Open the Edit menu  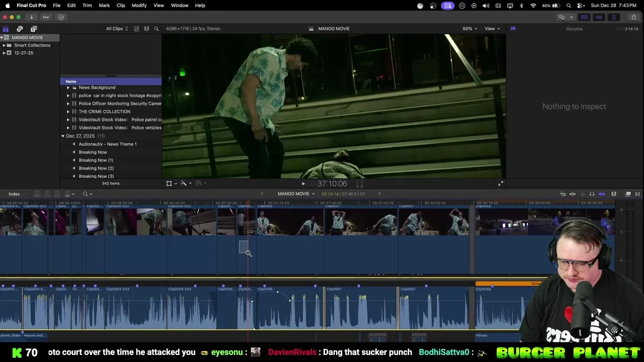71,6
